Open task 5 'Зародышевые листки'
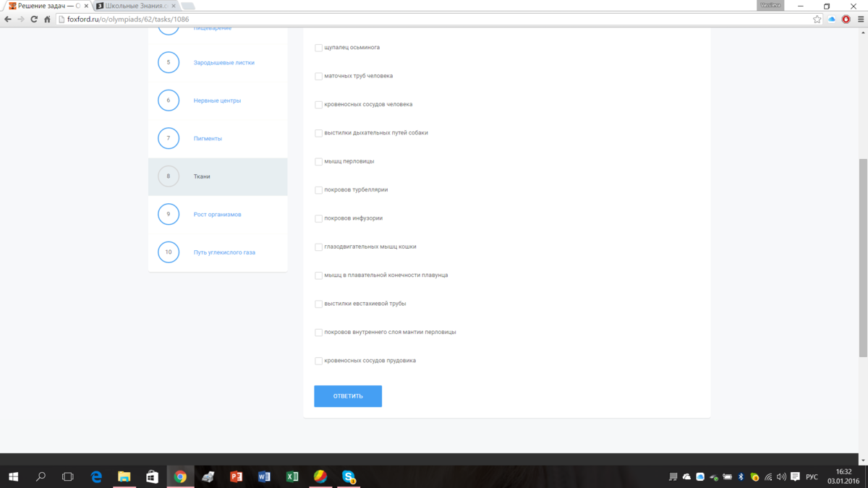 224,63
